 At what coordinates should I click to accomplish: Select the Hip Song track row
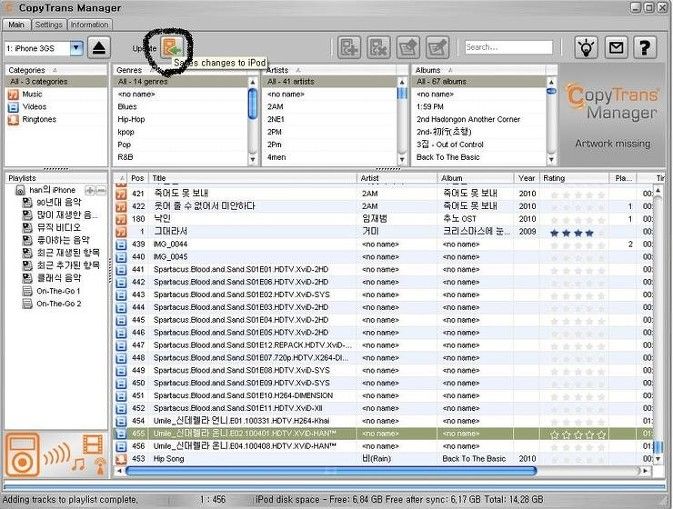(382, 459)
